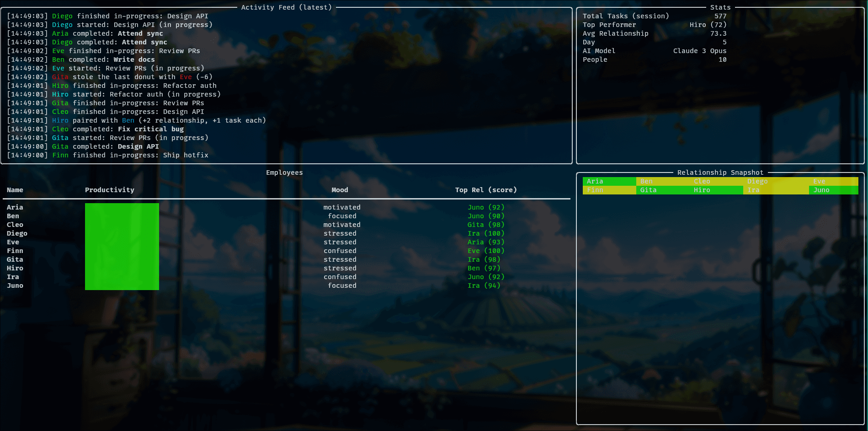This screenshot has width=868, height=431.
Task: Select Gita in the Employees name column
Action: [15, 259]
